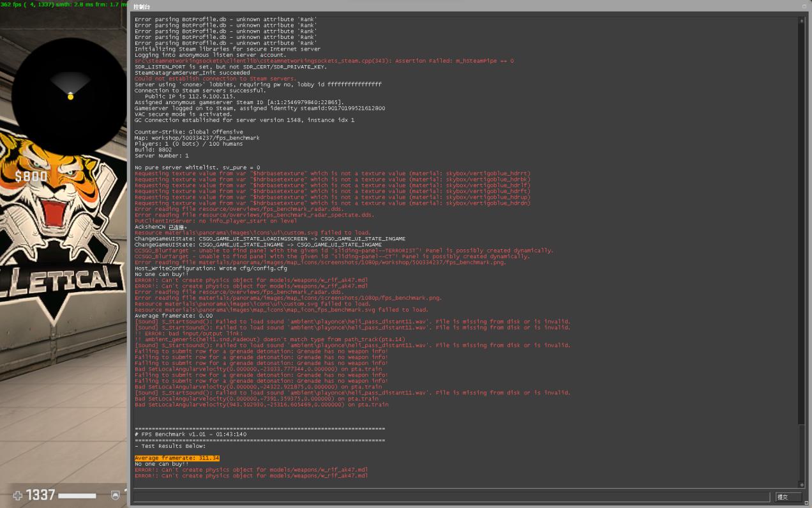812x508 pixels.
Task: Click 'Host_WriteConfiguration: Wrote cfg/config.cfg' line
Action: [x=211, y=268]
